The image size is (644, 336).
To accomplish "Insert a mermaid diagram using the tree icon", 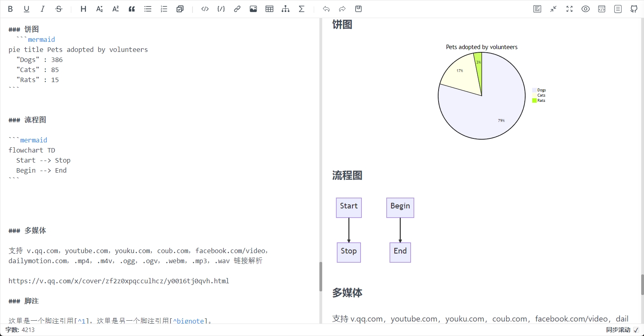I will click(x=286, y=9).
